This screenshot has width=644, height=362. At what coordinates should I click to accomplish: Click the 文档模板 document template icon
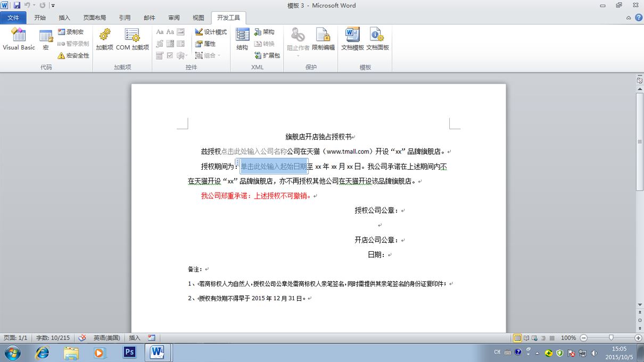pos(352,40)
